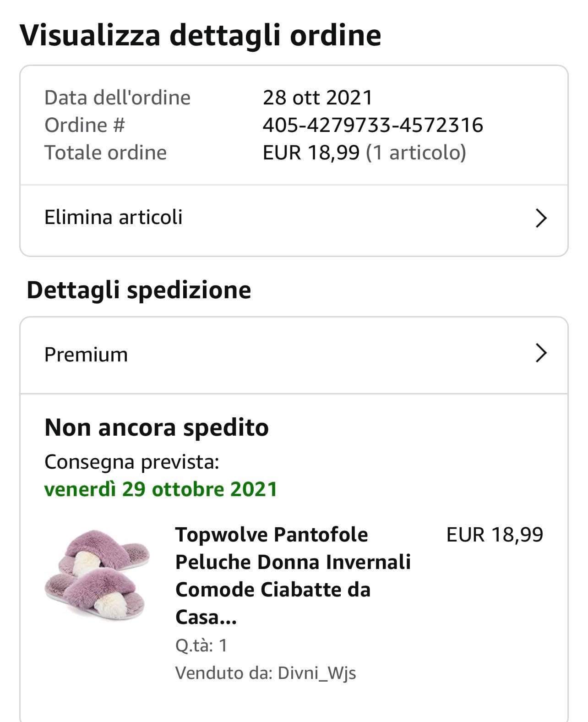
Task: Click the item price EUR 18,99
Action: point(495,535)
